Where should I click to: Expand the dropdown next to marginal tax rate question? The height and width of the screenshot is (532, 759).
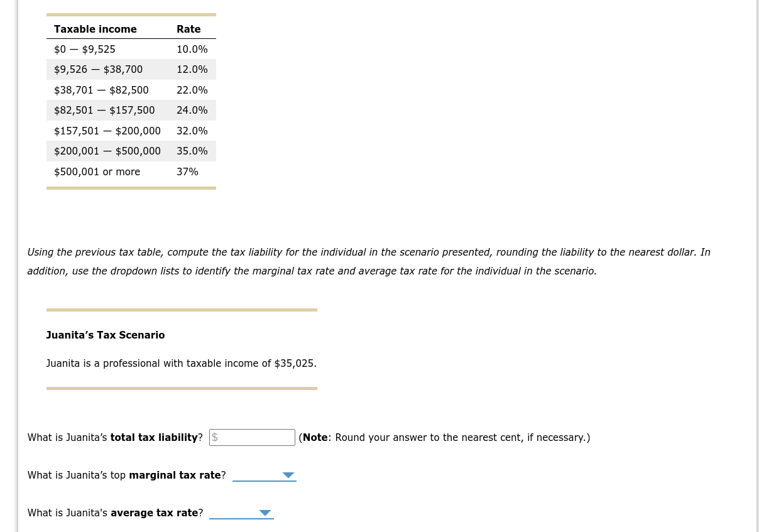(264, 475)
